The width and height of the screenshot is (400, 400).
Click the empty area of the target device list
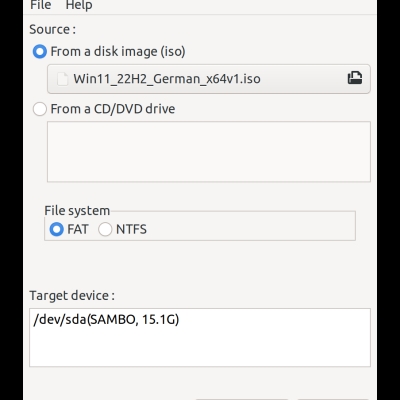pos(200,348)
